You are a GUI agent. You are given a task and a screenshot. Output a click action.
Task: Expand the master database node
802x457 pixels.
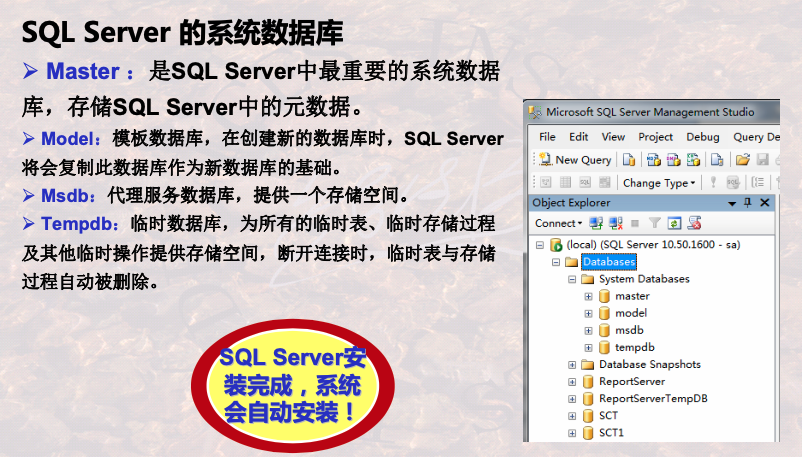[x=589, y=296]
